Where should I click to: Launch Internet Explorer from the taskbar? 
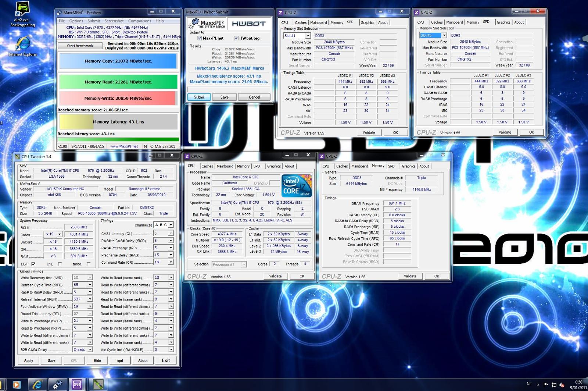[37, 385]
